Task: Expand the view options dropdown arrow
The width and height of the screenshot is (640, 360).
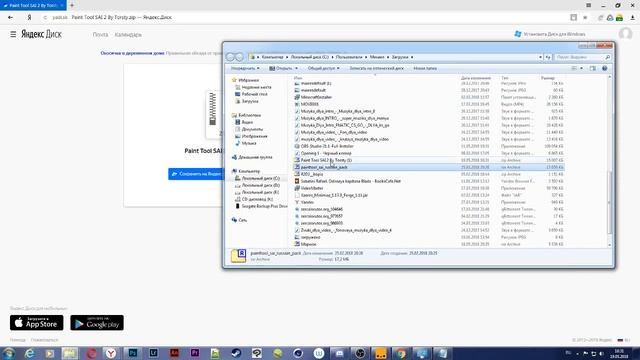Action: tap(581, 68)
